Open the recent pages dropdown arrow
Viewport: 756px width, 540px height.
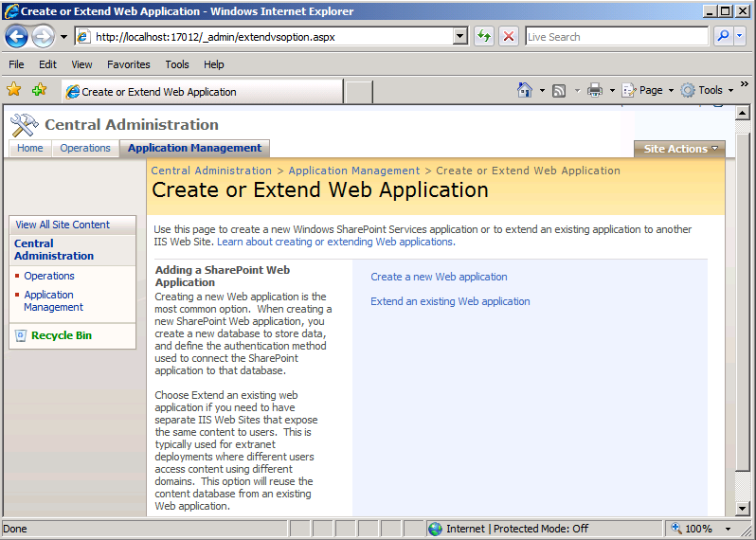coord(63,37)
